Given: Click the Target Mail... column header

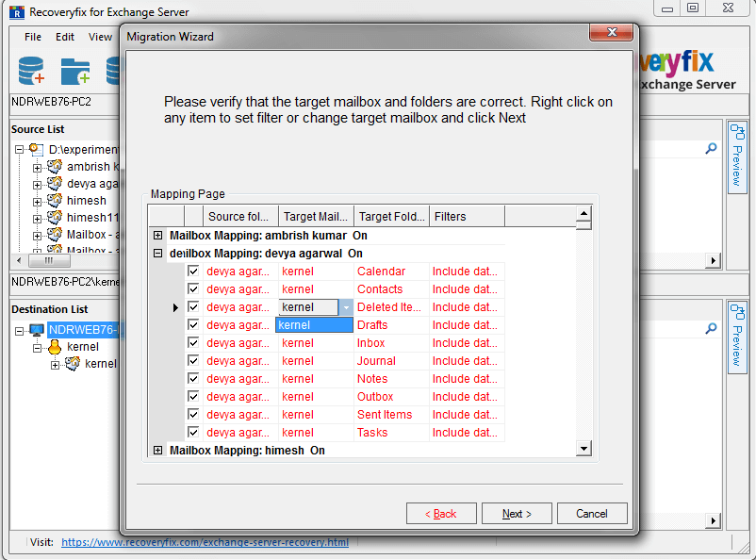Looking at the screenshot, I should pyautogui.click(x=316, y=217).
